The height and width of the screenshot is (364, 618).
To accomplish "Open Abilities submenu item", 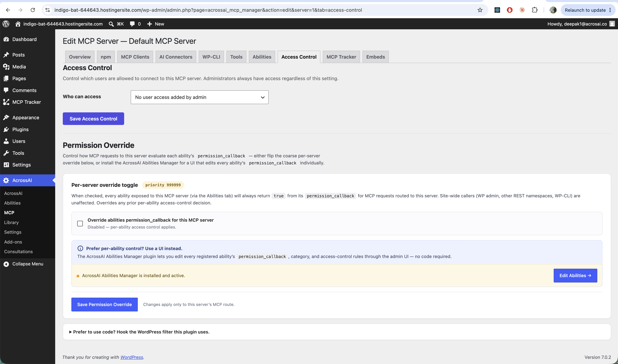I will click(12, 203).
